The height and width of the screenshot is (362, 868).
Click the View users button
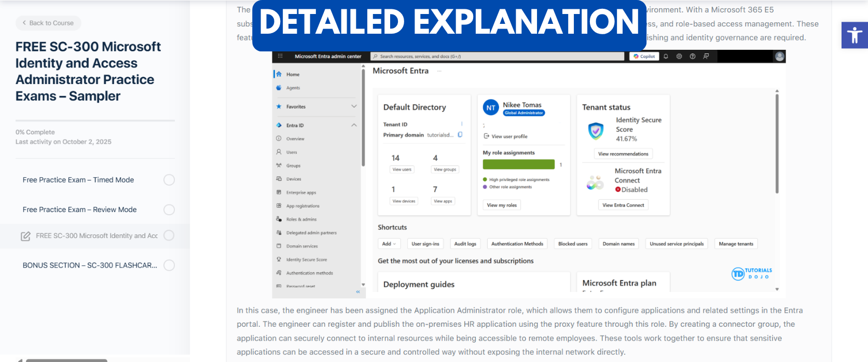click(402, 170)
